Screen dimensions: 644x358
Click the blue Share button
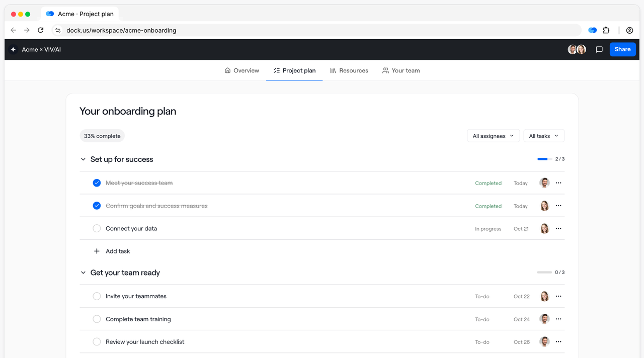[622, 49]
